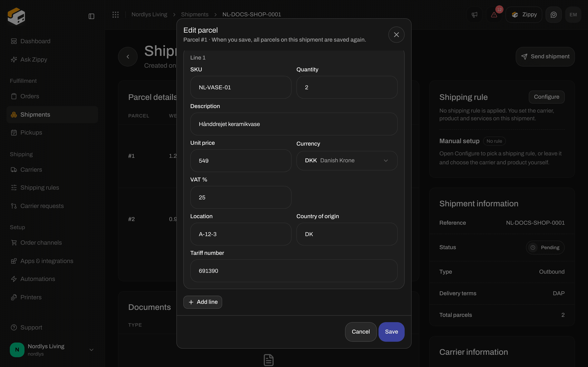Click the Send shipment button
This screenshot has height=367, width=588.
tap(545, 56)
